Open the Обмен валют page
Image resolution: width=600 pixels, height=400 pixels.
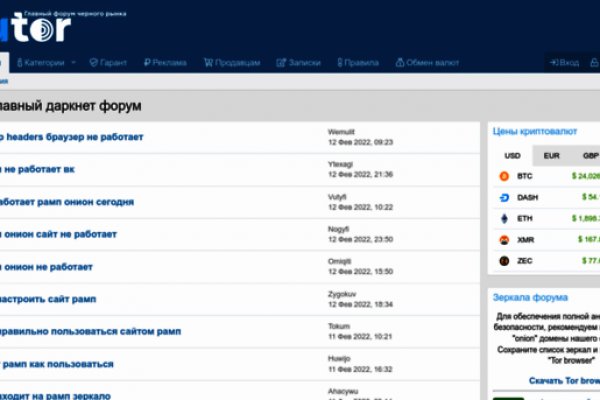coord(428,62)
